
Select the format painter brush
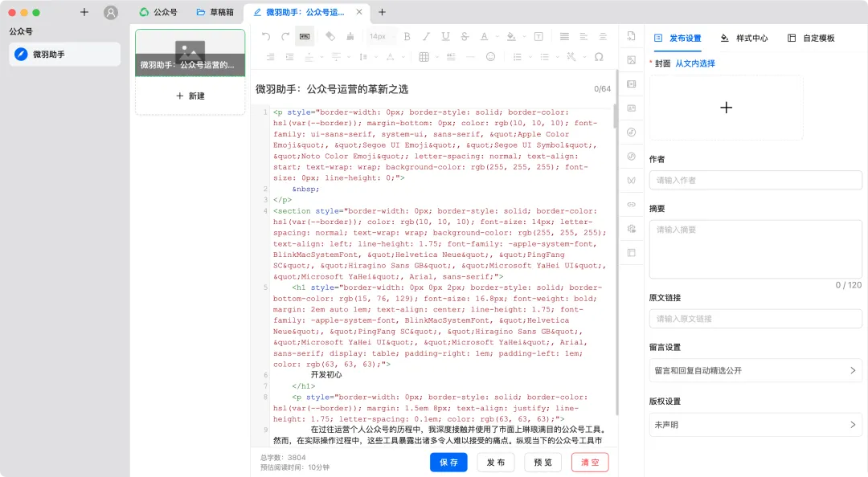(x=350, y=36)
